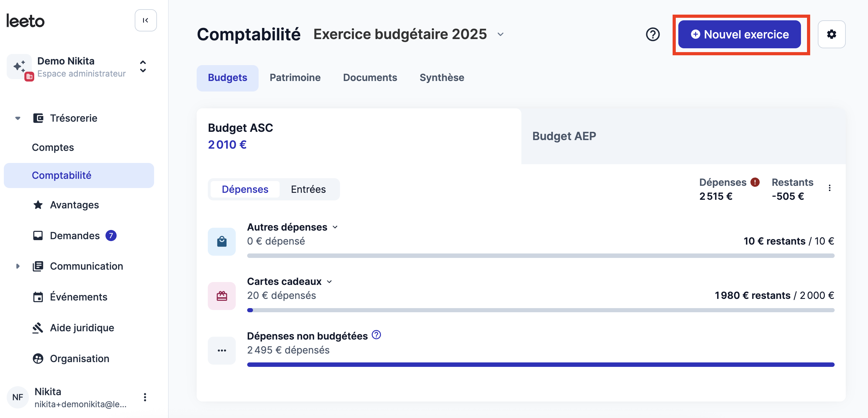Switch to Documents tab

[x=370, y=78]
